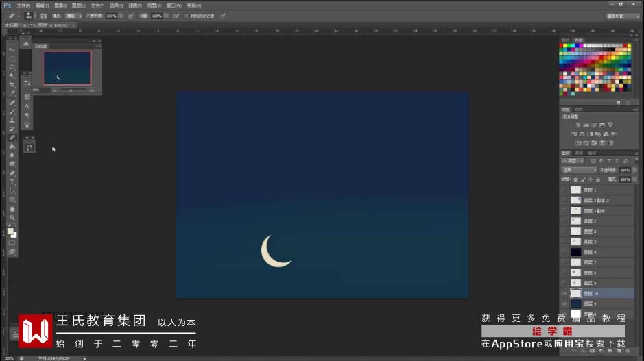The height and width of the screenshot is (361, 644).
Task: Open the brush preset picker
Action: tap(30, 16)
